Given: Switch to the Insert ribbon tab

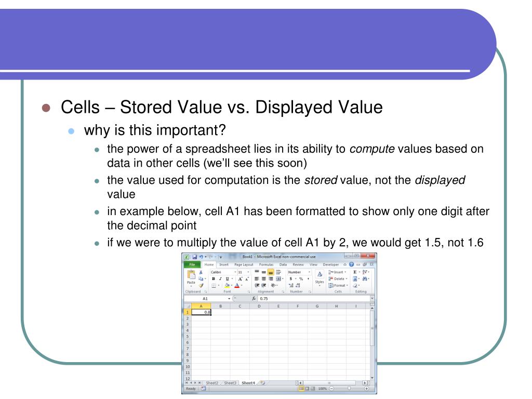Looking at the screenshot, I should click(x=224, y=264).
